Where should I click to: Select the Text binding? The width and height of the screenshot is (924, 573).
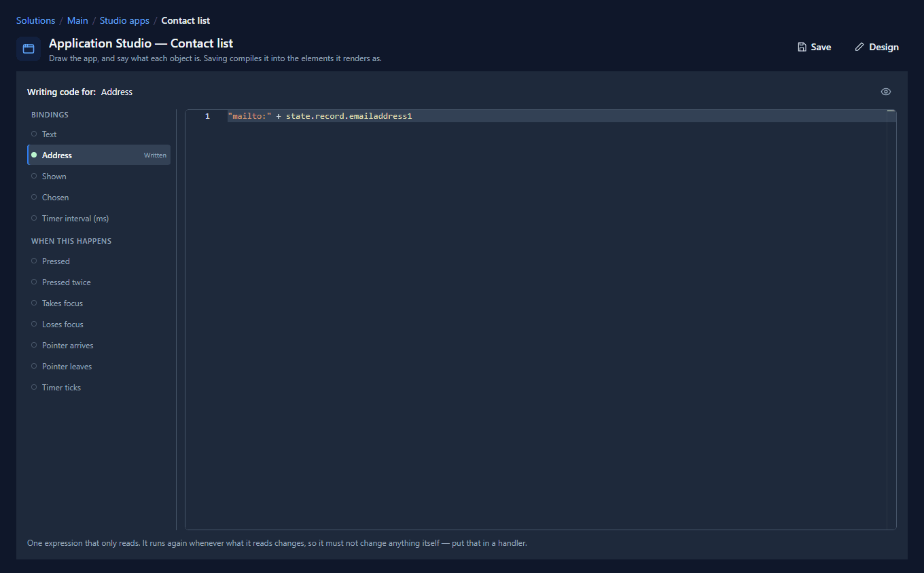click(x=99, y=134)
